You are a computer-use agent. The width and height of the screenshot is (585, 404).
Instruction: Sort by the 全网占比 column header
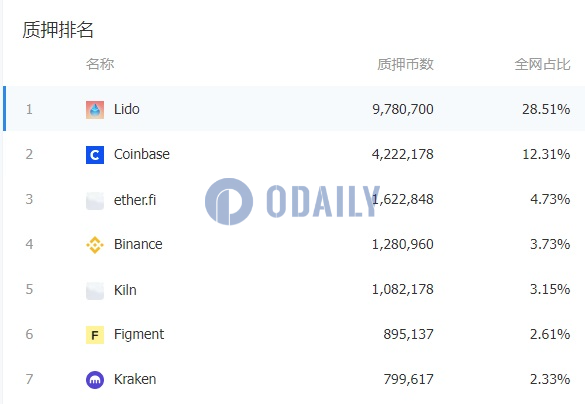pyautogui.click(x=542, y=64)
